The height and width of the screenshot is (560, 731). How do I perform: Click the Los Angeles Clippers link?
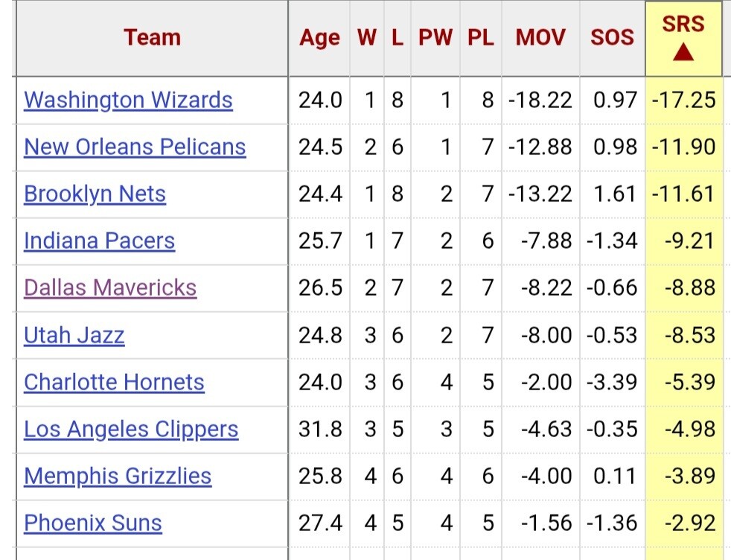tap(131, 429)
